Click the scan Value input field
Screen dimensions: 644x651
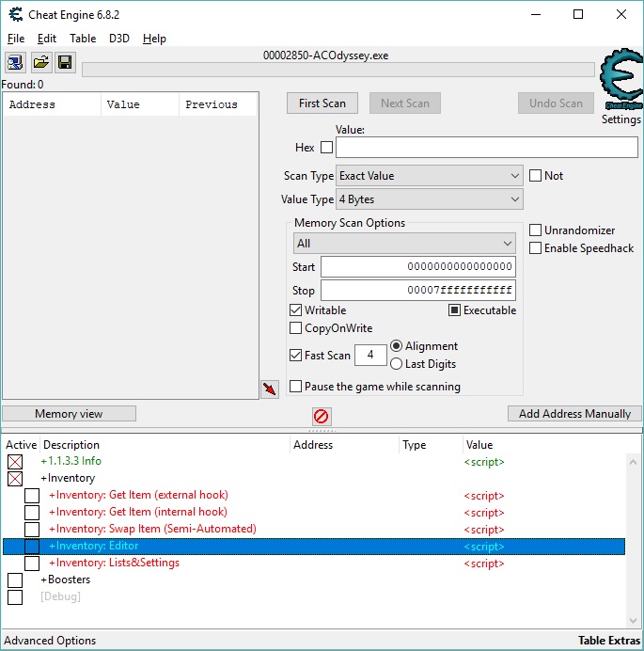486,148
